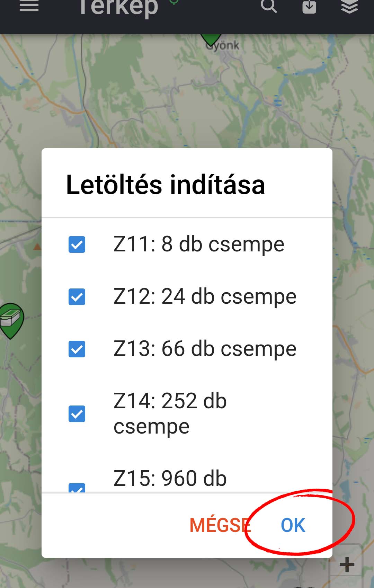Image resolution: width=374 pixels, height=588 pixels.
Task: Confirm download with the OK button
Action: 293,525
